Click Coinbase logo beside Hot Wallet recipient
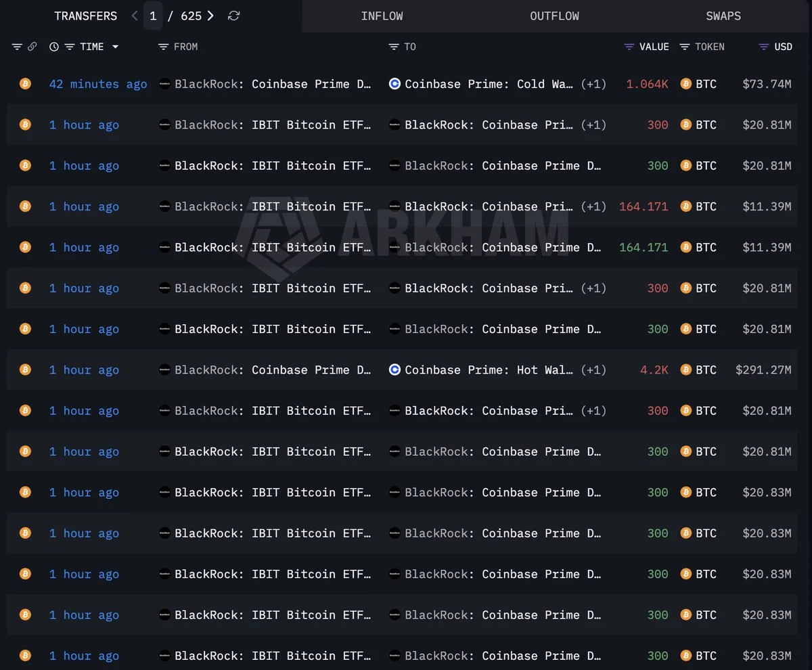 click(394, 370)
